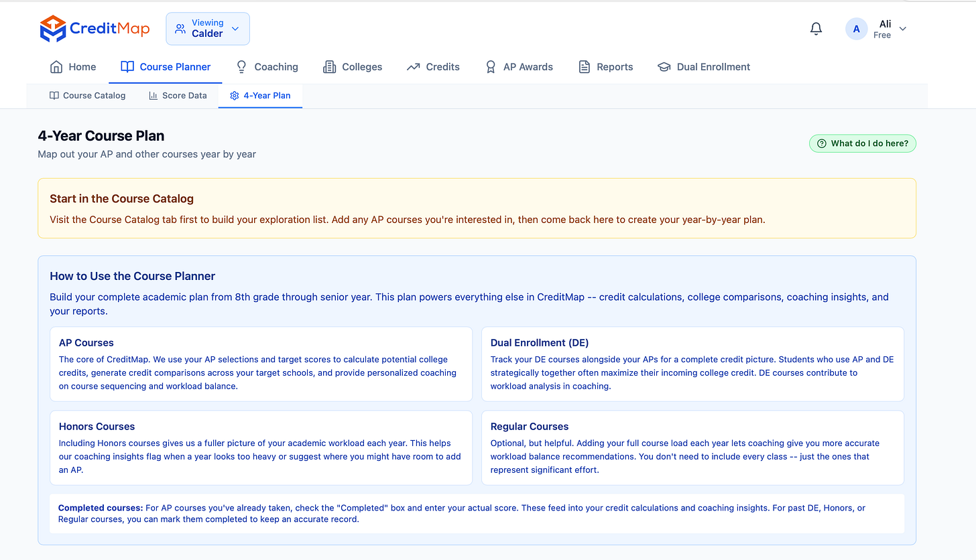This screenshot has width=976, height=560.
Task: Click the "Honors Courses" card title
Action: coord(97,427)
